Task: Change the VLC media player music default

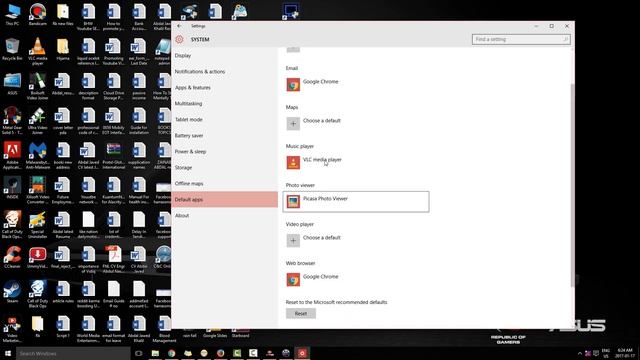Action: pos(356,163)
